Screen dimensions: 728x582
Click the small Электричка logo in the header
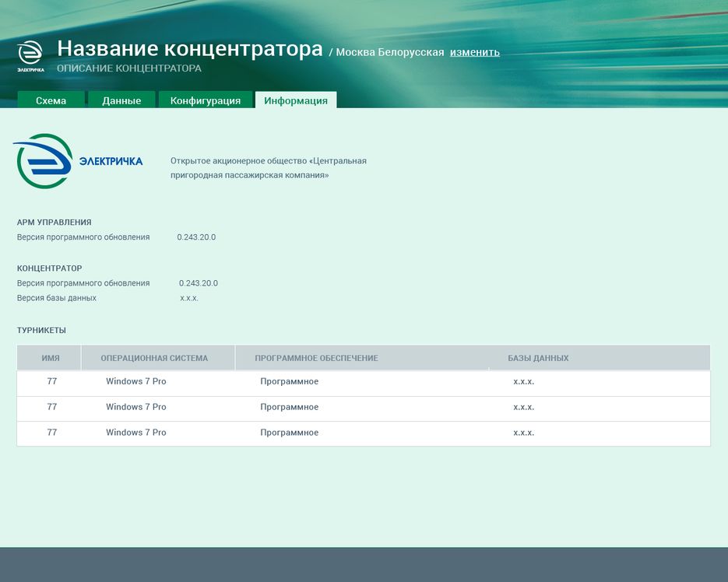(x=30, y=56)
